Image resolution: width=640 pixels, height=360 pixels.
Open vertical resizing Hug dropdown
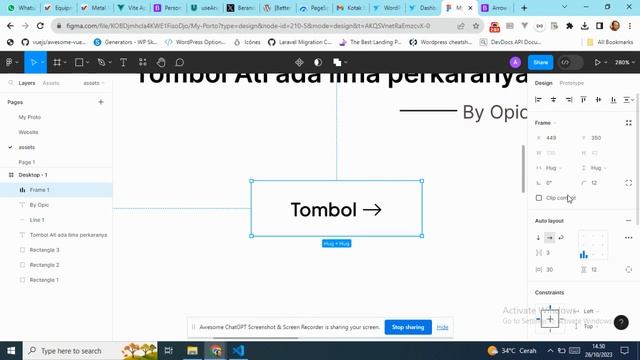click(598, 168)
